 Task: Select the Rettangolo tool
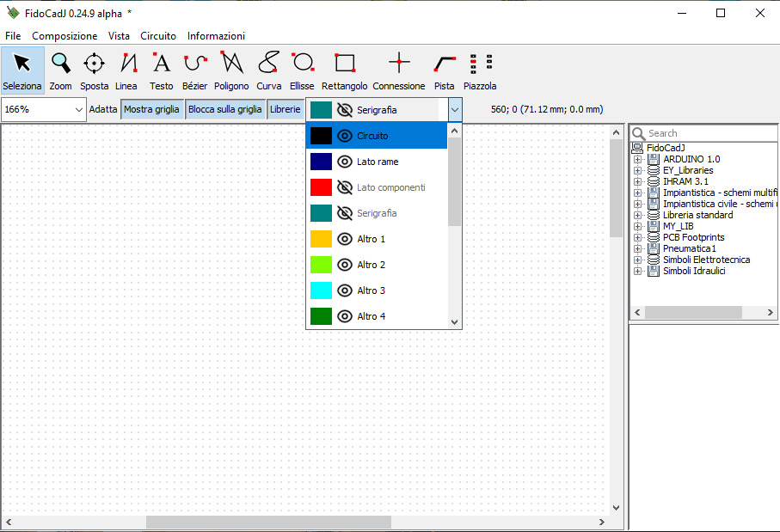click(344, 70)
